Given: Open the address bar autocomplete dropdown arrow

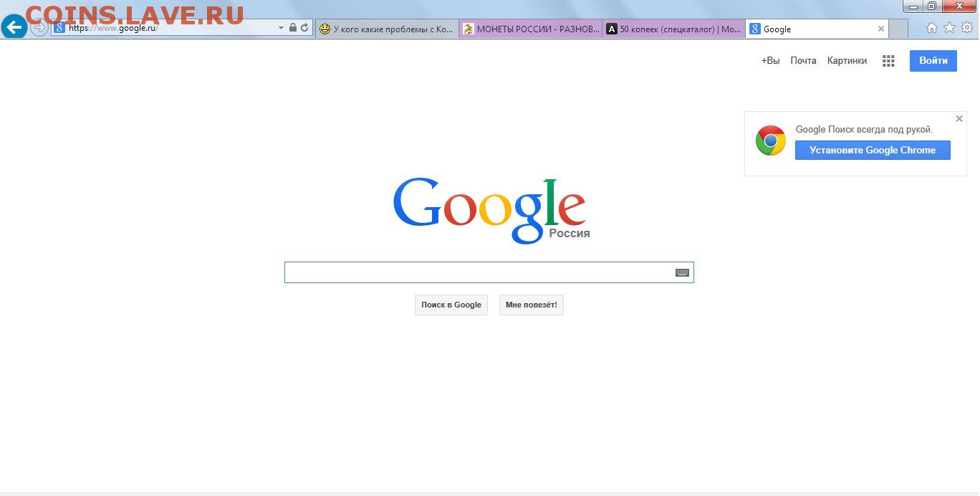Looking at the screenshot, I should (x=281, y=28).
